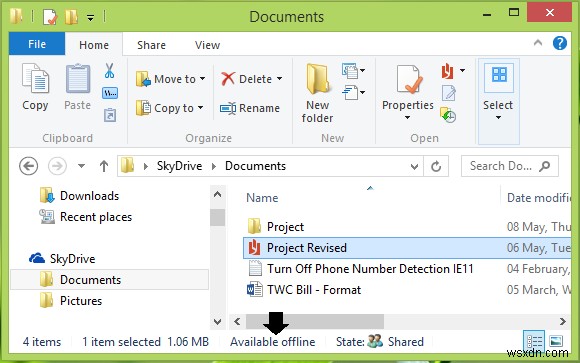This screenshot has height=363, width=580.
Task: Click the Help question mark icon
Action: tap(560, 43)
